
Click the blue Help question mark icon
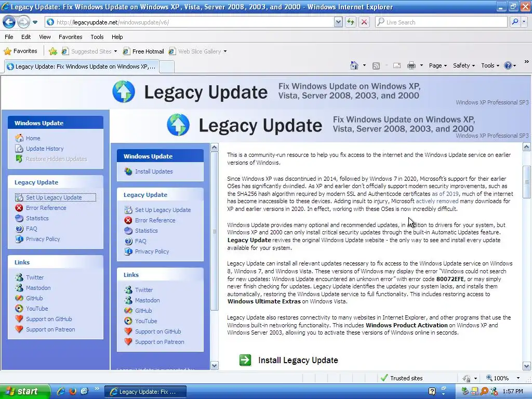click(x=508, y=66)
